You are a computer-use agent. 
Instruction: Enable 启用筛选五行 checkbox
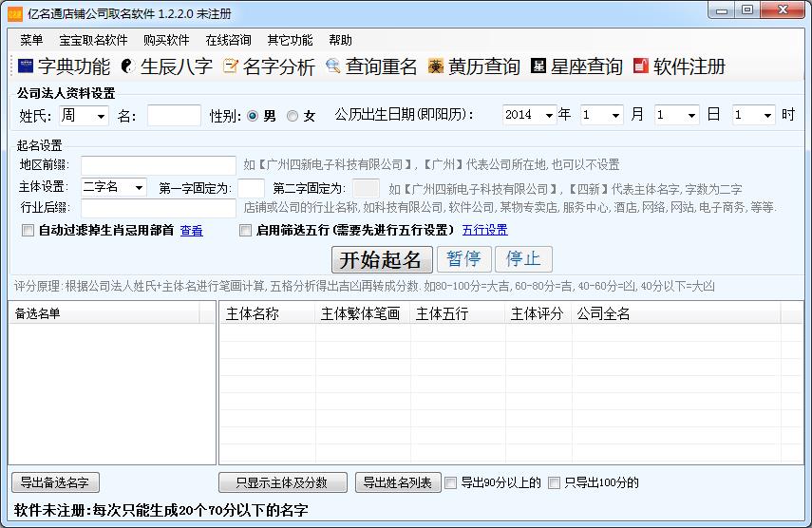coord(246,230)
